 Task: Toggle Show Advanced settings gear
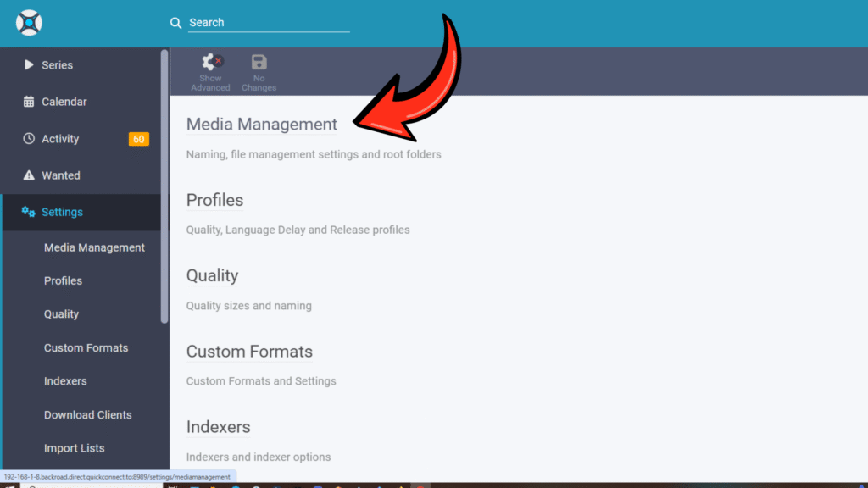[210, 63]
